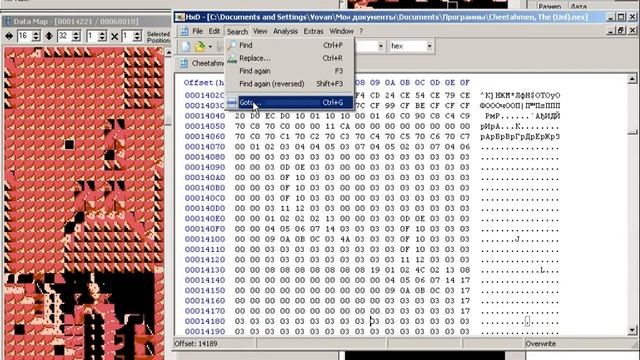Choose Replace... in the Search menu
The width and height of the screenshot is (640, 360).
point(289,58)
